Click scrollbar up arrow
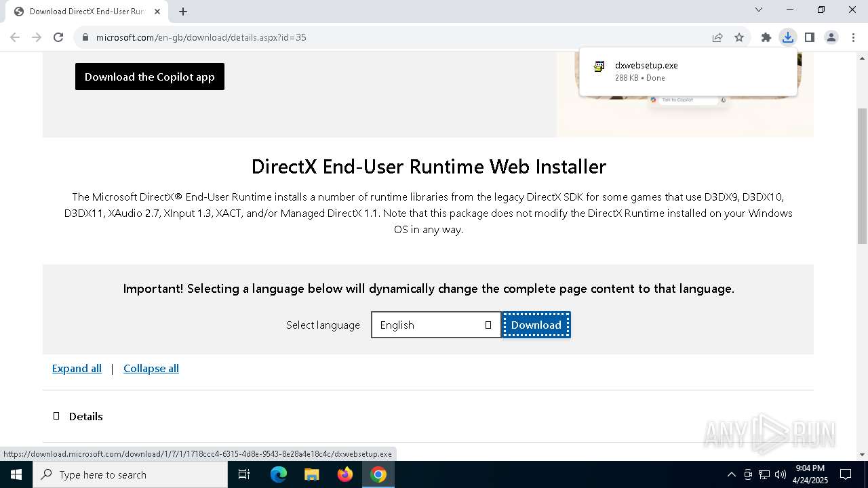This screenshot has width=868, height=488. (863, 58)
